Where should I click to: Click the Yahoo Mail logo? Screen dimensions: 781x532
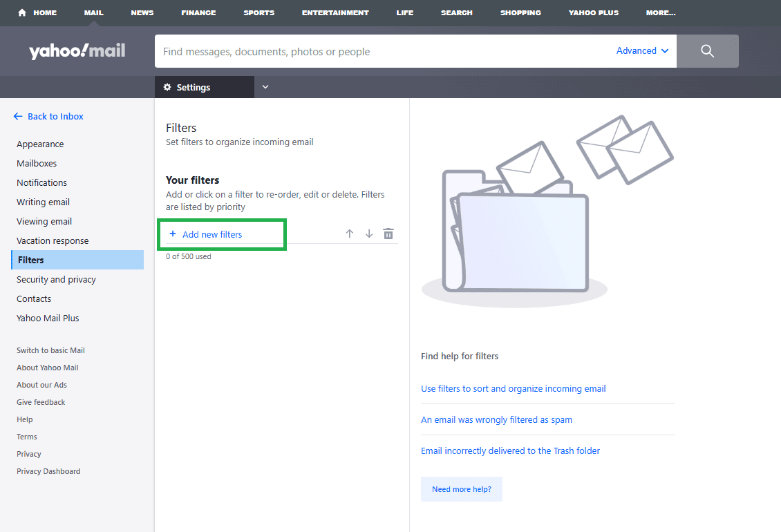[77, 51]
